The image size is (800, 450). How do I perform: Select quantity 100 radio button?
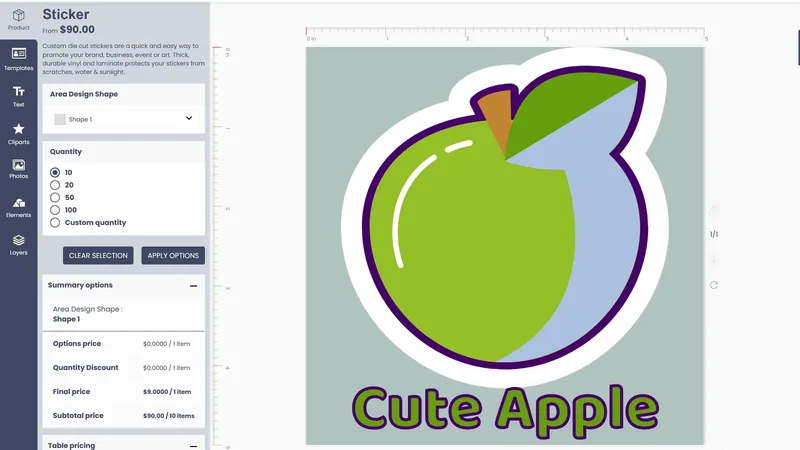point(55,210)
